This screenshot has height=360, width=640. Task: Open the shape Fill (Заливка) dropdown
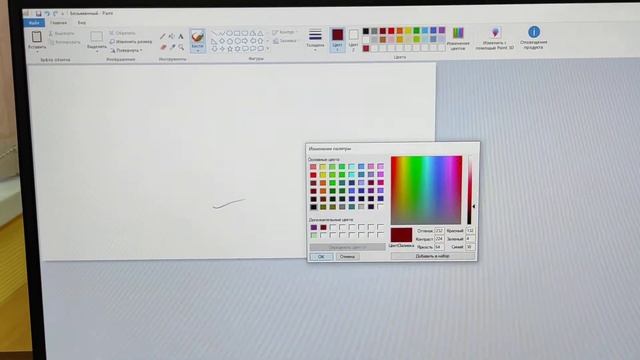click(x=285, y=41)
